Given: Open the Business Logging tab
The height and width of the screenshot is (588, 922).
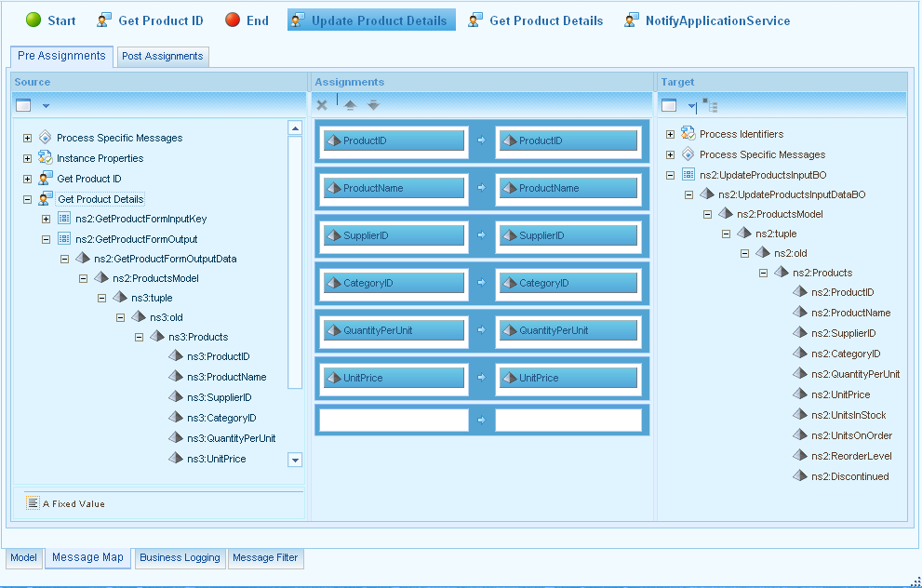Looking at the screenshot, I should (180, 558).
